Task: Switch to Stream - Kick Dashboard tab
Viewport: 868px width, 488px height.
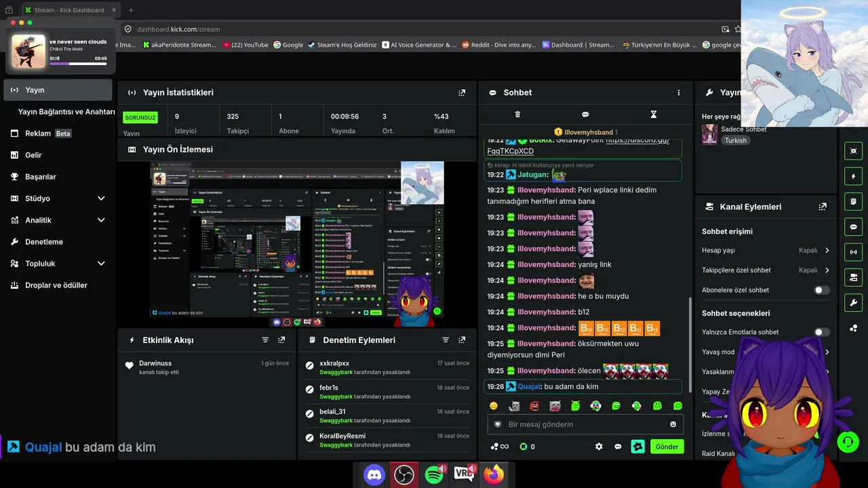Action: 70,10
